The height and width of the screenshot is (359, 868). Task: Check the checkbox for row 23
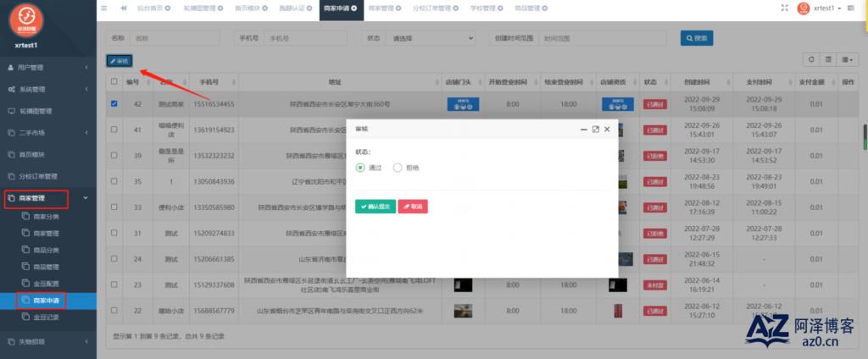114,284
